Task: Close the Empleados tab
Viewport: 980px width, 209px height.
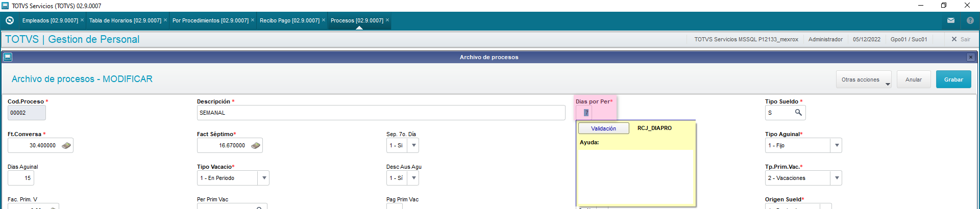Action: pyautogui.click(x=82, y=20)
